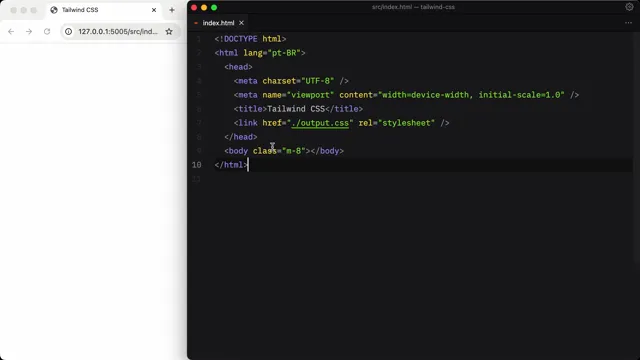Click the browser back arrow
640x360 pixels.
(x=11, y=31)
